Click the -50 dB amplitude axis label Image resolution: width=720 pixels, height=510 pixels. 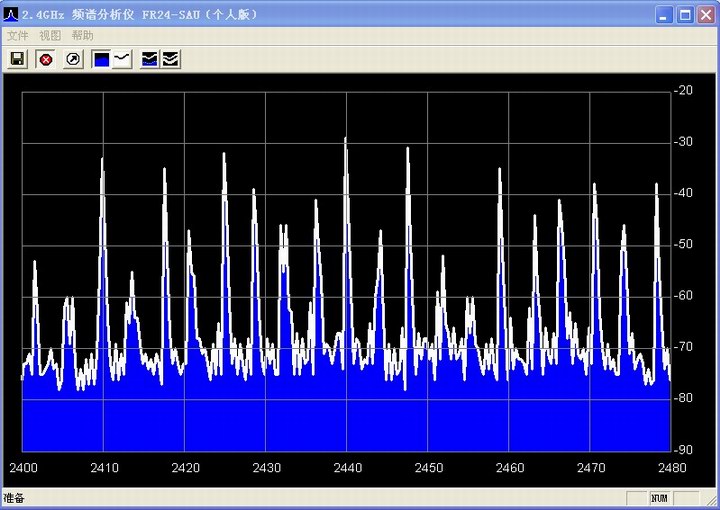click(684, 244)
